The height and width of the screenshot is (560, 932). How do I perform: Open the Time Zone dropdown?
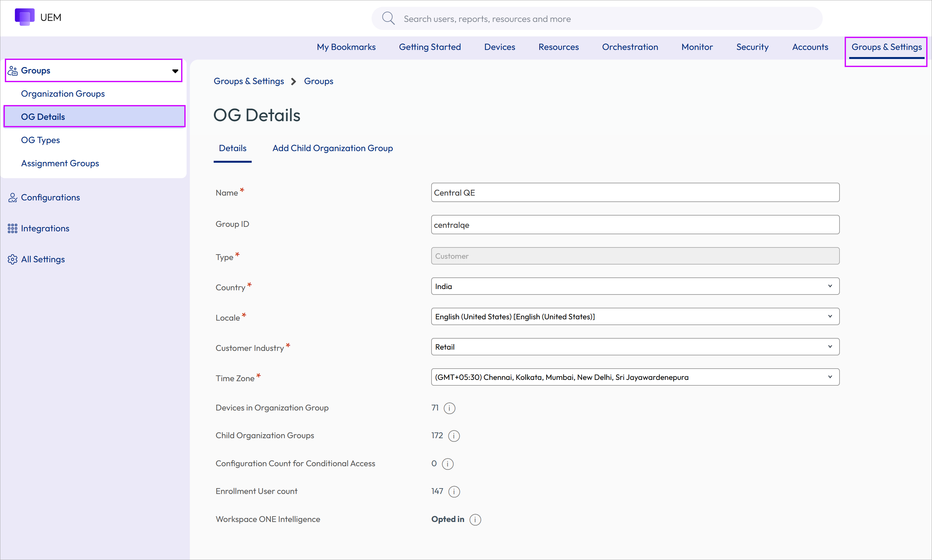(635, 377)
